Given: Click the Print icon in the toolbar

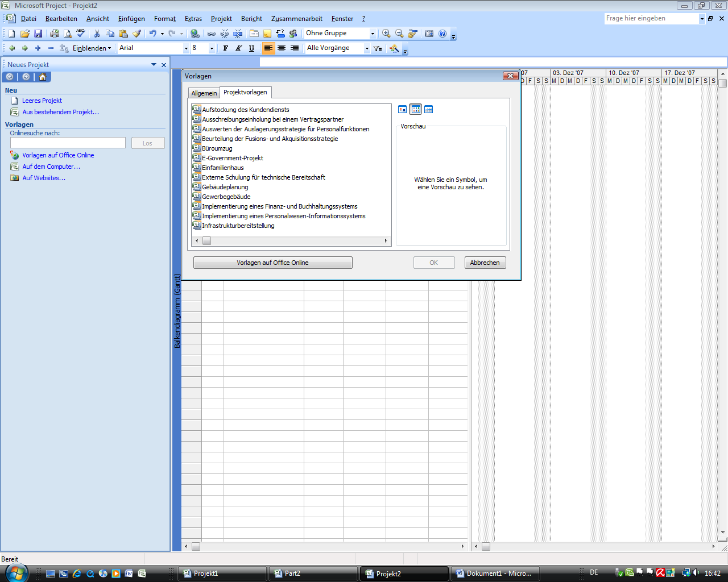Looking at the screenshot, I should tap(55, 34).
